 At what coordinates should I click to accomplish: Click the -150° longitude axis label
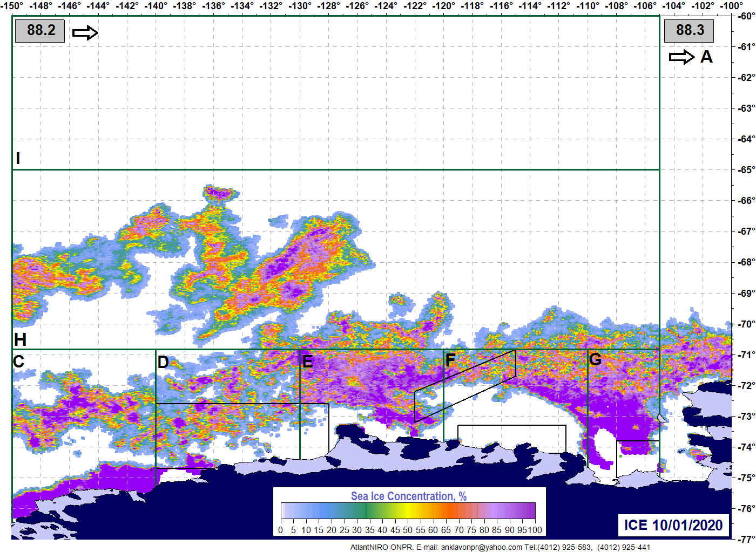pyautogui.click(x=11, y=6)
